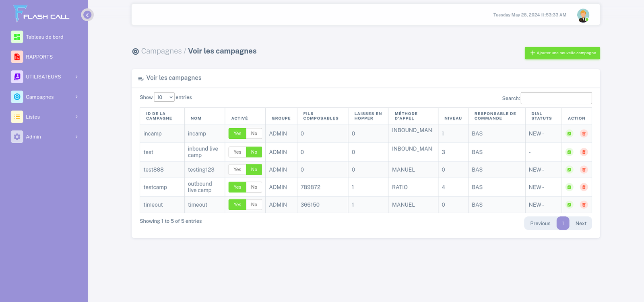Delete the timeout campaign via trash icon
Screen dimensions: 644x302
(x=584, y=205)
